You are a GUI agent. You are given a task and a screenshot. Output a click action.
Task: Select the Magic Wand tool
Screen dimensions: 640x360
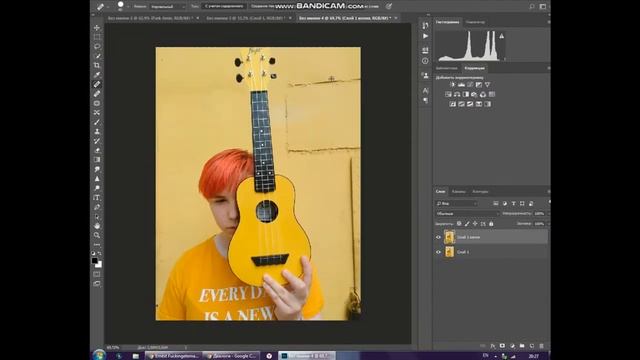tap(97, 56)
